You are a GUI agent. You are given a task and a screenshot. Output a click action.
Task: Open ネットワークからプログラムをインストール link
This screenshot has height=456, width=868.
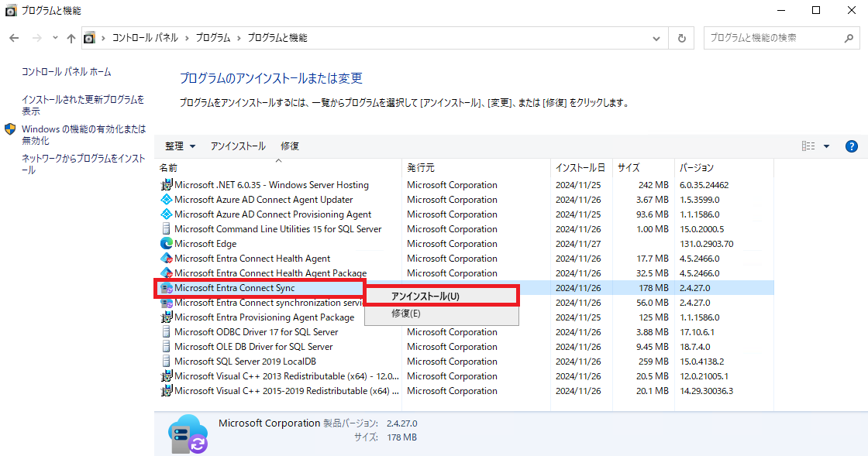point(83,164)
